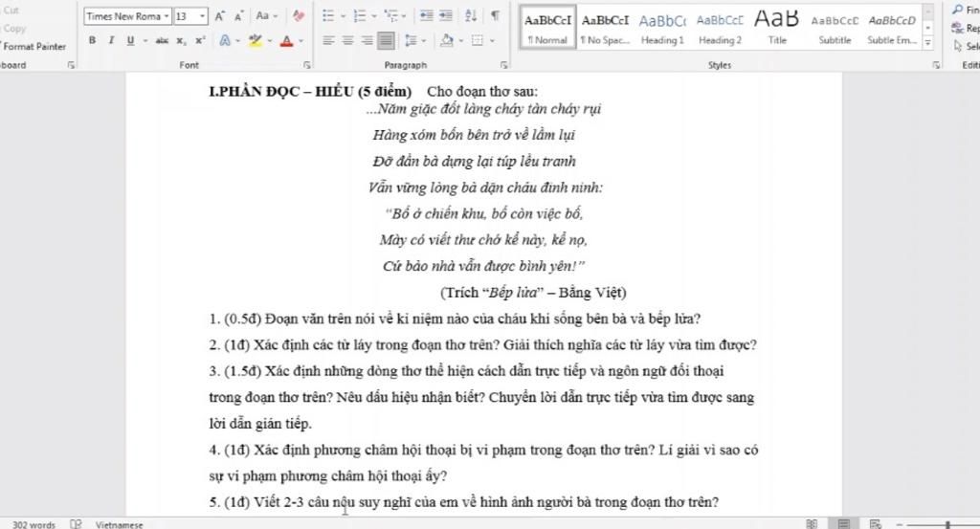
Task: Toggle Italic formatting
Action: click(x=111, y=40)
